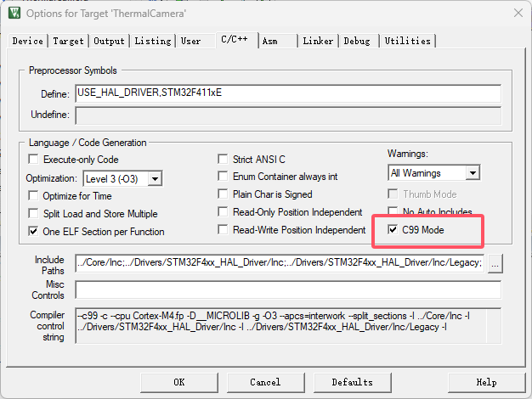Click the Defaults button

point(352,382)
